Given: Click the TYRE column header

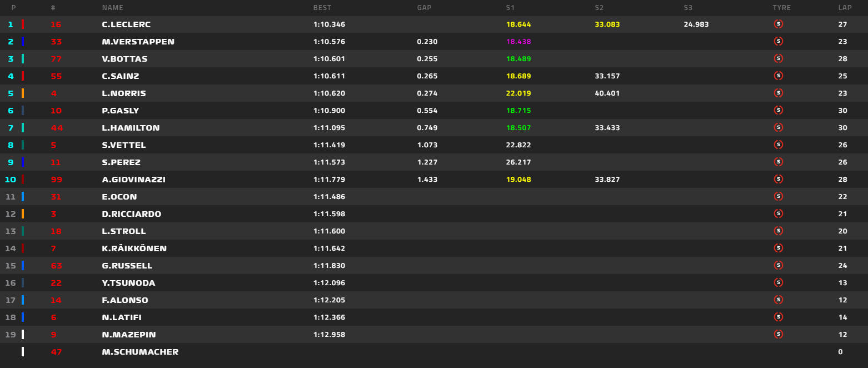Looking at the screenshot, I should 781,8.
